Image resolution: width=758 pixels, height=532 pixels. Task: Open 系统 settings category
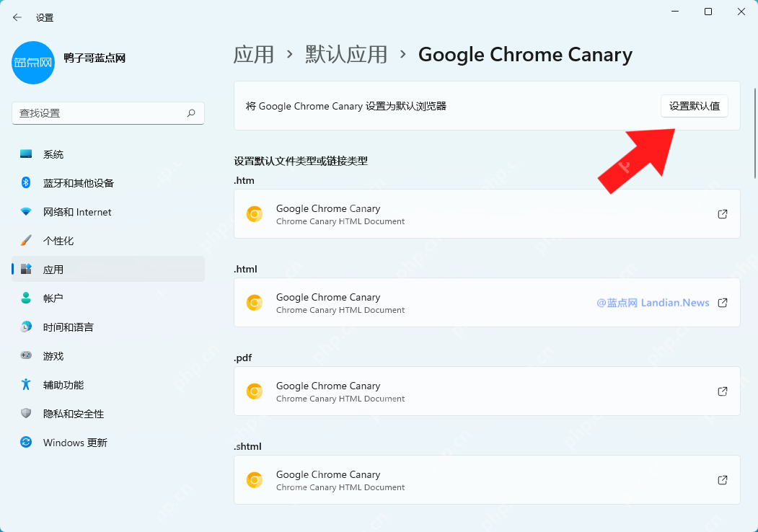point(107,154)
